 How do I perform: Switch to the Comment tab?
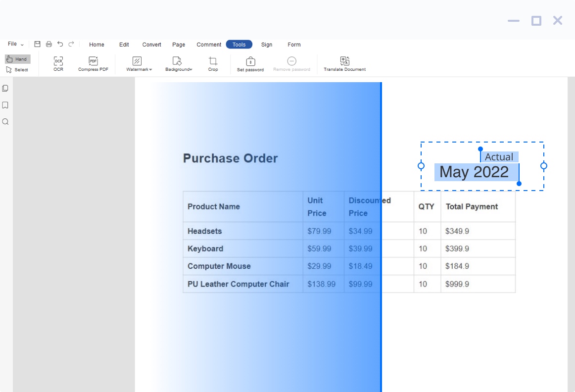tap(209, 45)
